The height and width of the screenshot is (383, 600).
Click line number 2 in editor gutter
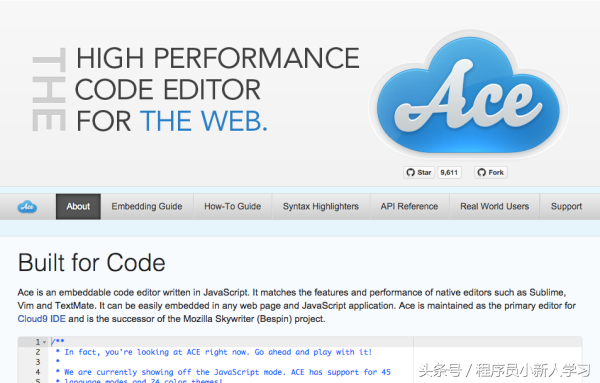(38, 352)
